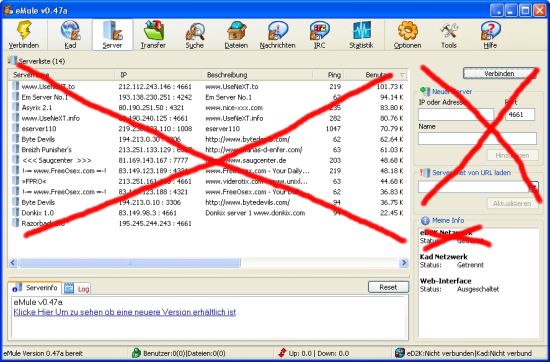The height and width of the screenshot is (362, 550).
Task: Click the eD2K connection status icon
Action: [x=400, y=353]
